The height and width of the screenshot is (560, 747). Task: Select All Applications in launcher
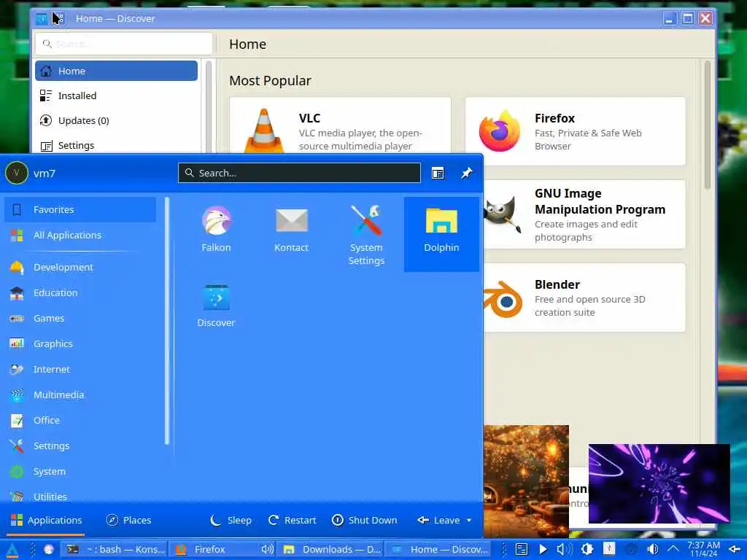pyautogui.click(x=80, y=236)
